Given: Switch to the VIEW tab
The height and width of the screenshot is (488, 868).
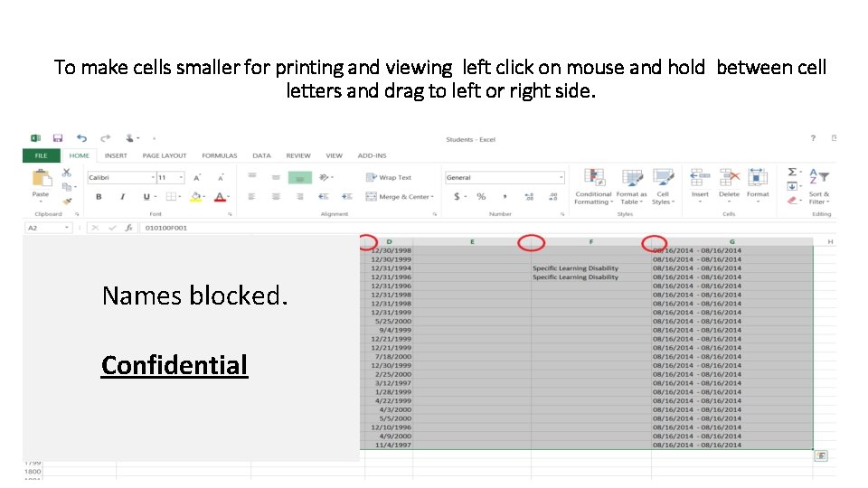Looking at the screenshot, I should (x=334, y=155).
